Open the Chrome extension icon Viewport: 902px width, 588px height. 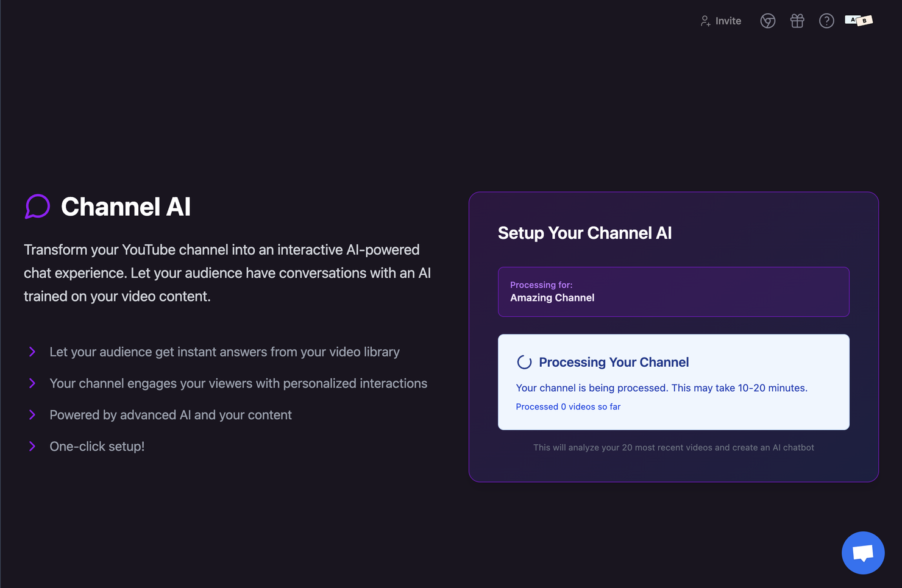point(767,21)
